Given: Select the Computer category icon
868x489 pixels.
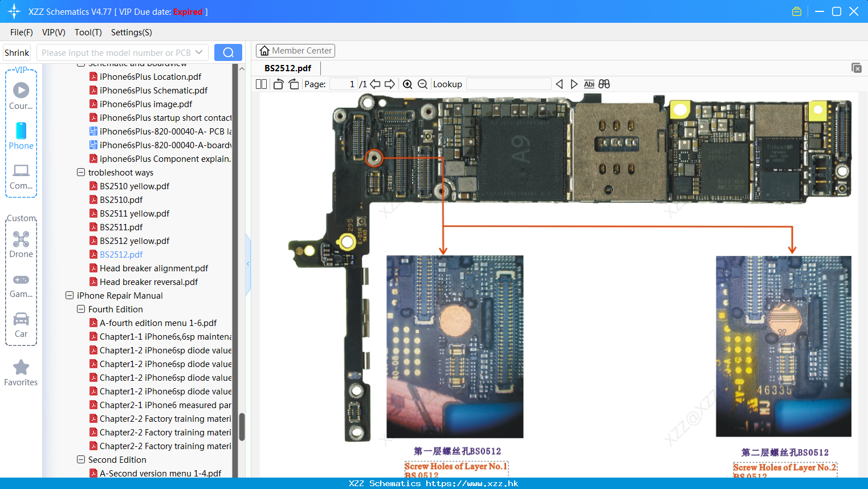Looking at the screenshot, I should click(x=21, y=177).
